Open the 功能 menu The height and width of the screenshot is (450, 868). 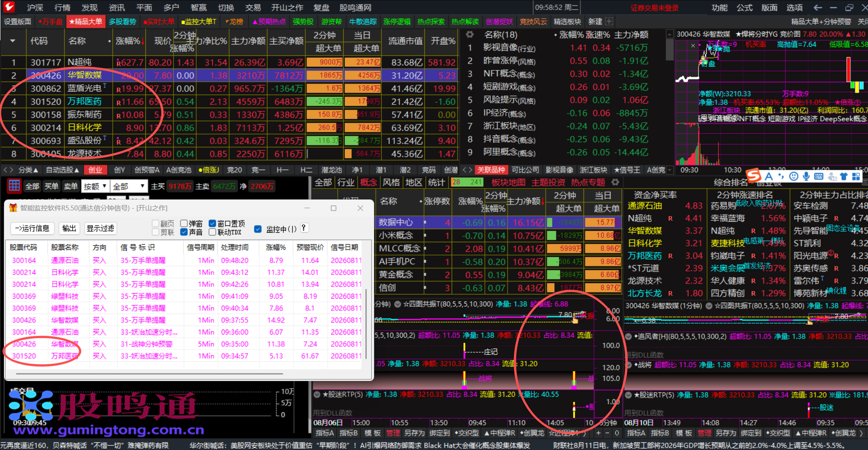point(719,8)
